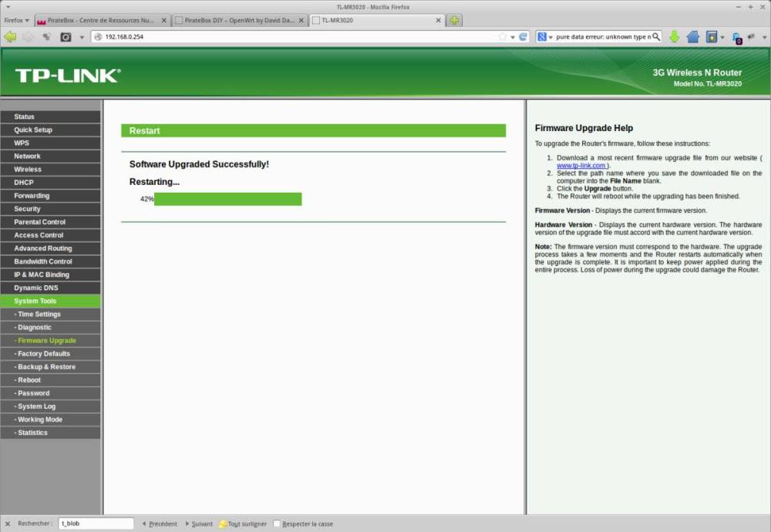This screenshot has width=771, height=532.
Task: Select WPS in the sidebar
Action: click(50, 143)
